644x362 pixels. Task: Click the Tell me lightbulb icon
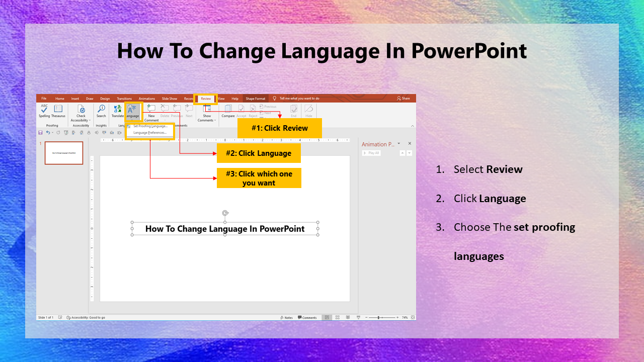(x=274, y=99)
